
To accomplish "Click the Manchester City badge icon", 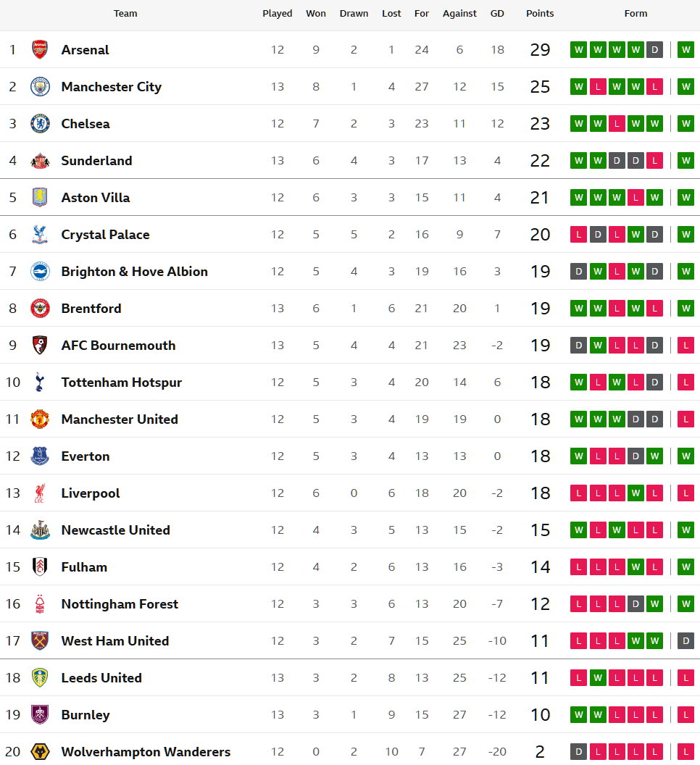I will click(40, 86).
